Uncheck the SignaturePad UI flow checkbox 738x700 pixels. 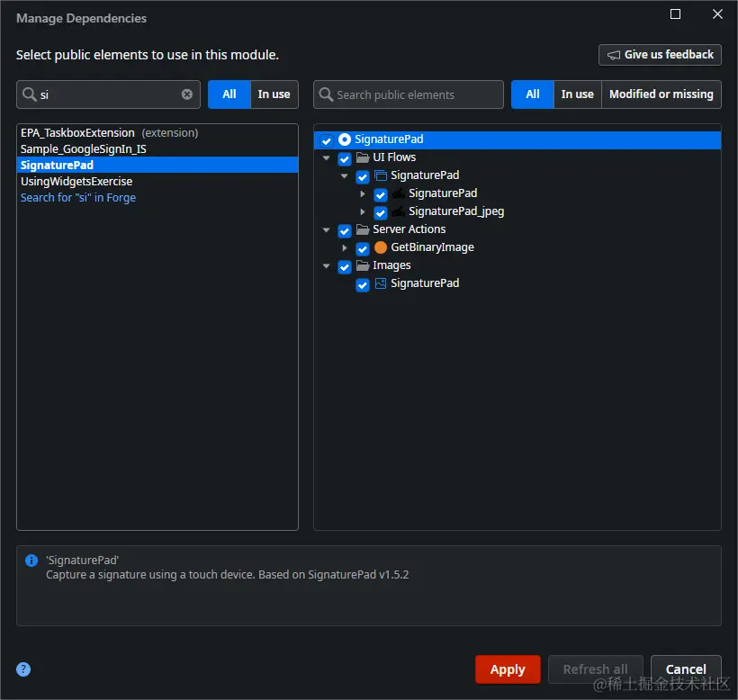click(x=363, y=176)
